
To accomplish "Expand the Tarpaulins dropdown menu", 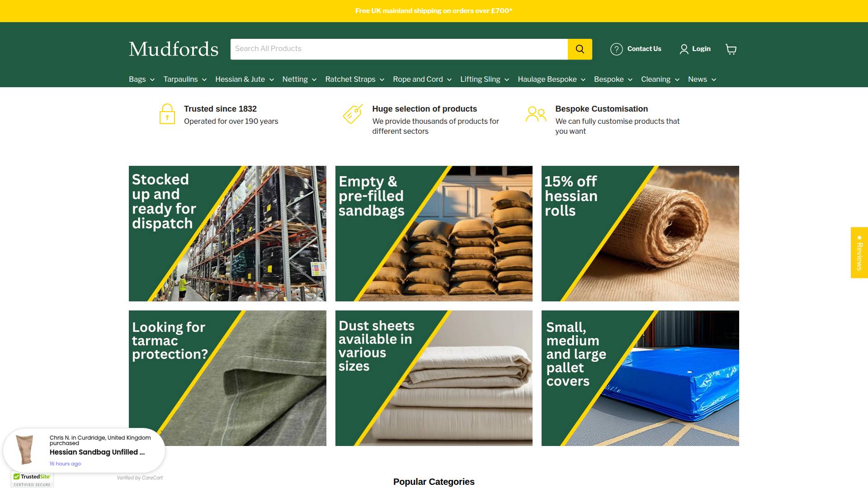I will [185, 80].
